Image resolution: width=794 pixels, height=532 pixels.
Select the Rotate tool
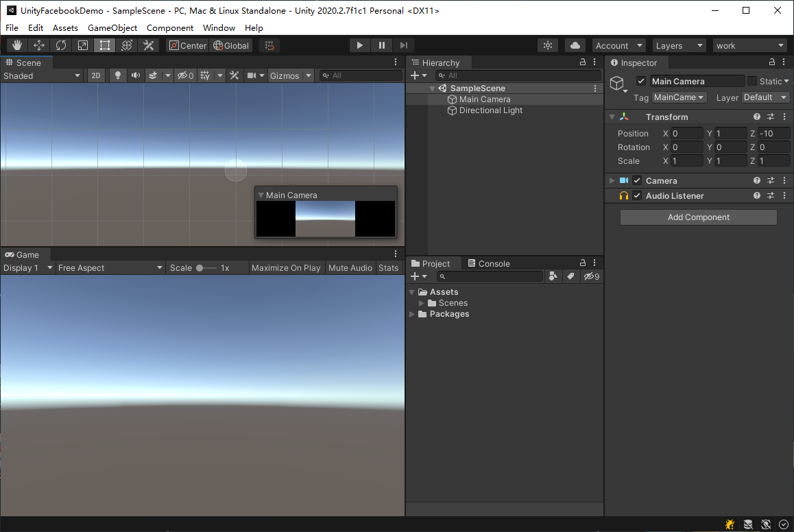point(61,45)
